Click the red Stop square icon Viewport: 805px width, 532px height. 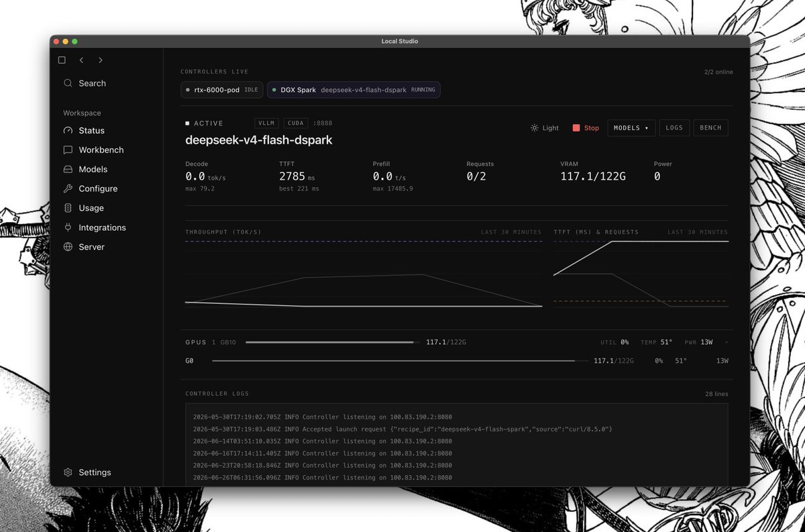[x=576, y=127]
